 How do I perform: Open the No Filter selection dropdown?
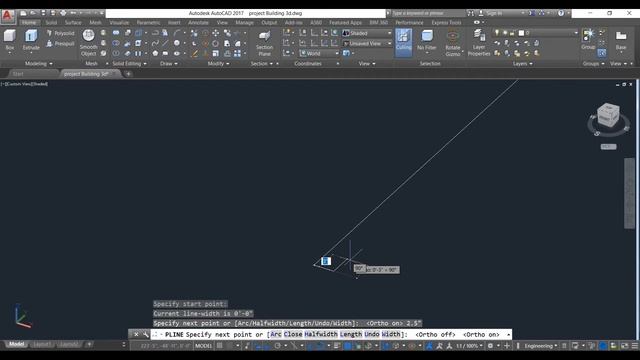pyautogui.click(x=427, y=42)
